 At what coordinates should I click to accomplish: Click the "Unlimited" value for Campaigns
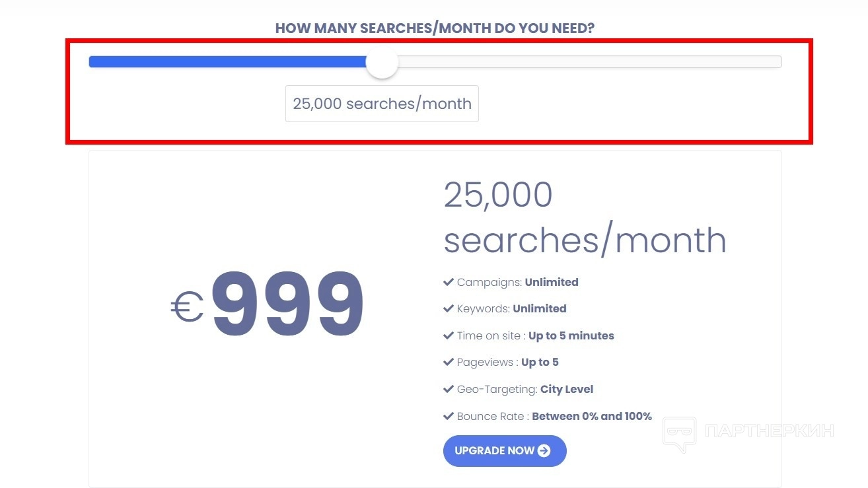coord(552,282)
